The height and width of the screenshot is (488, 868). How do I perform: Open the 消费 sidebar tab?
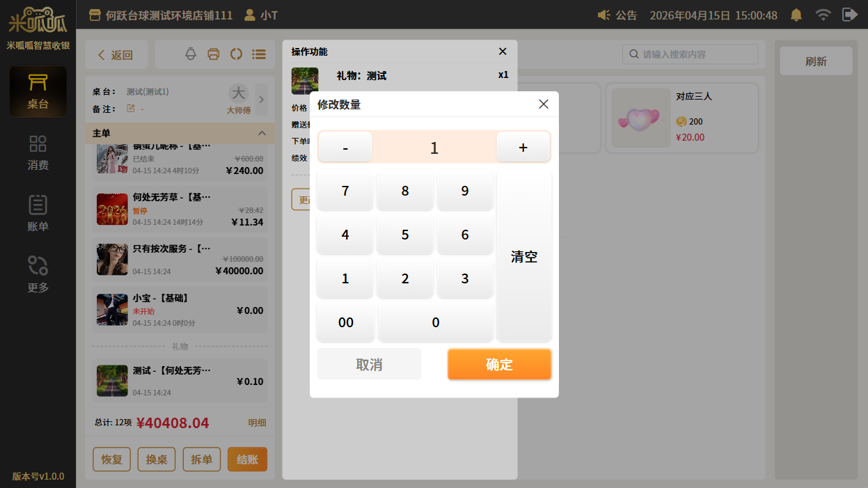click(x=38, y=152)
